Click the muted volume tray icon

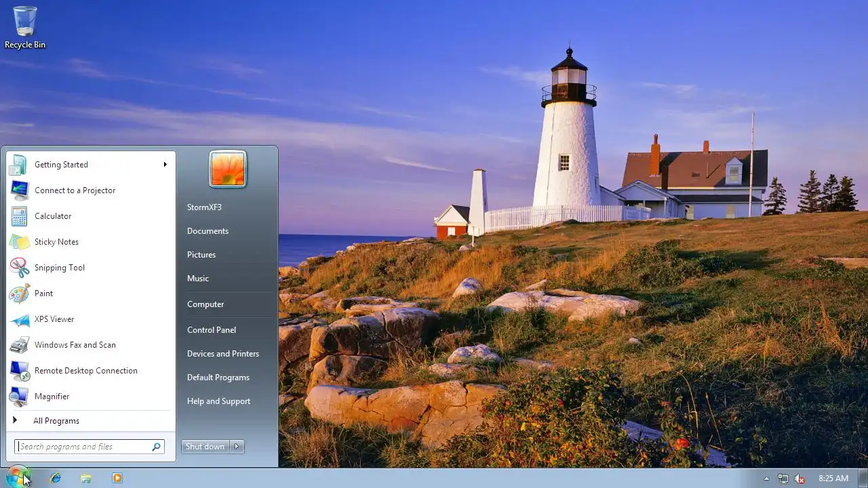click(800, 479)
